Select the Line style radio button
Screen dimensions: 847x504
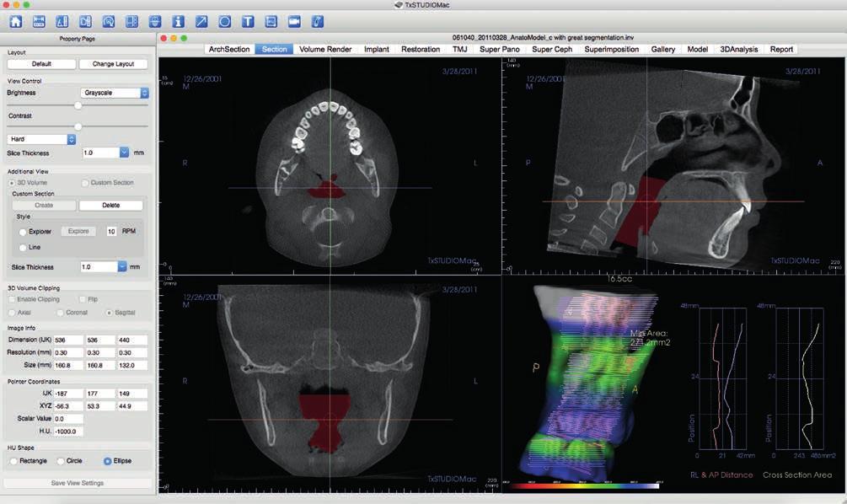click(23, 248)
